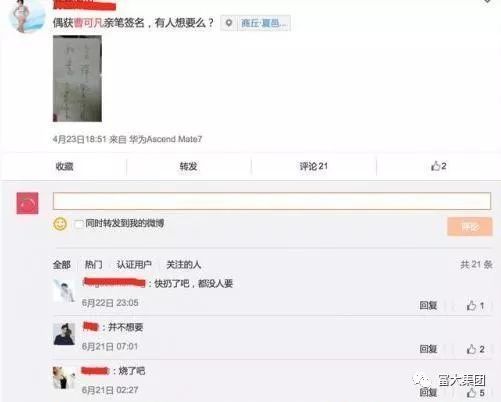Open the 曹可凡 mention link
501x402 pixels.
coord(88,23)
